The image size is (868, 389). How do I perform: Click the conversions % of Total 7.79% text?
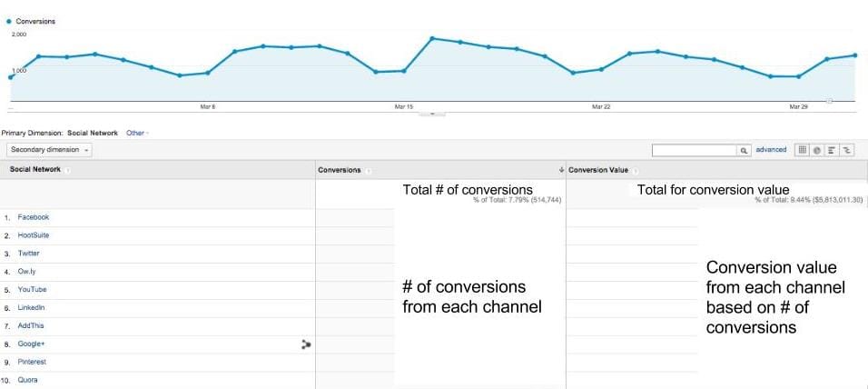click(x=517, y=200)
